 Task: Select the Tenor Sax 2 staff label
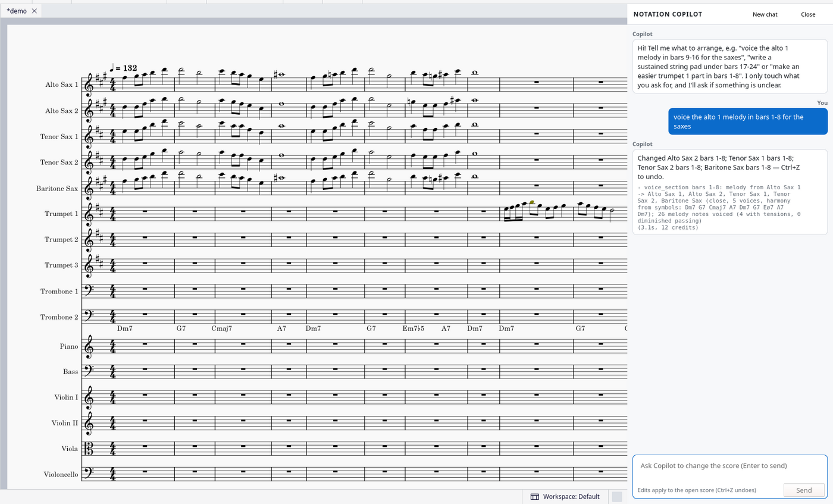[59, 162]
